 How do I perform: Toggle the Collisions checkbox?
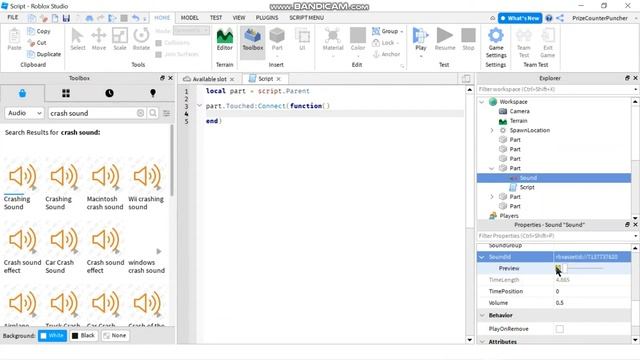pyautogui.click(x=158, y=43)
